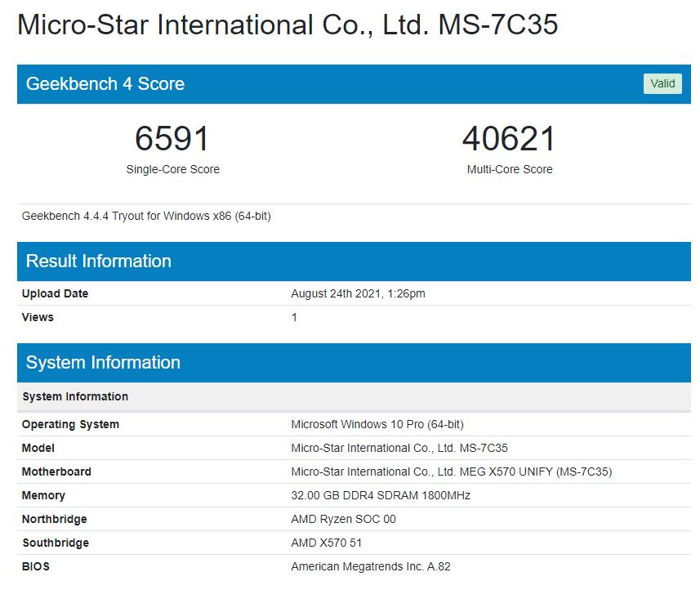This screenshot has width=700, height=590.
Task: Click the 32.00 GB DDR4 SDRAM memory value
Action: [380, 495]
